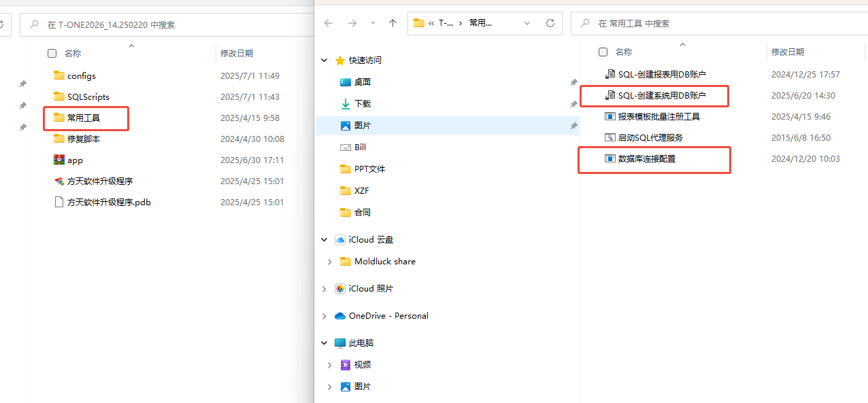Collapse the 此电脑 node
Screen dimensions: 868x403
point(324,343)
